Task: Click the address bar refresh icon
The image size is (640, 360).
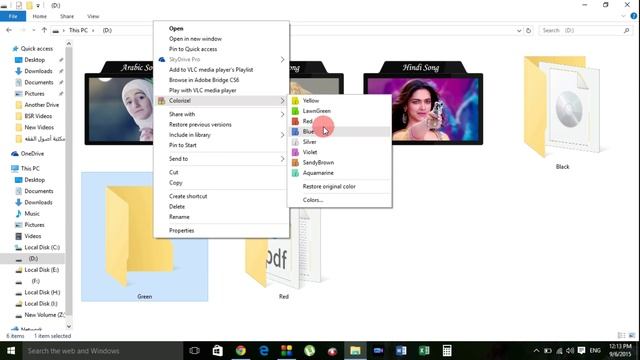Action: pyautogui.click(x=529, y=31)
